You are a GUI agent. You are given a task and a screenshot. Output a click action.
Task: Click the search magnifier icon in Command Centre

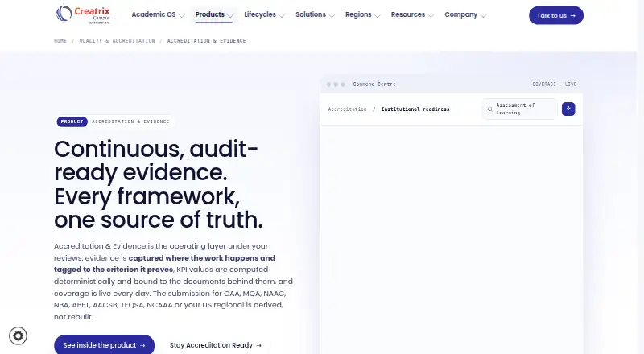(489, 109)
